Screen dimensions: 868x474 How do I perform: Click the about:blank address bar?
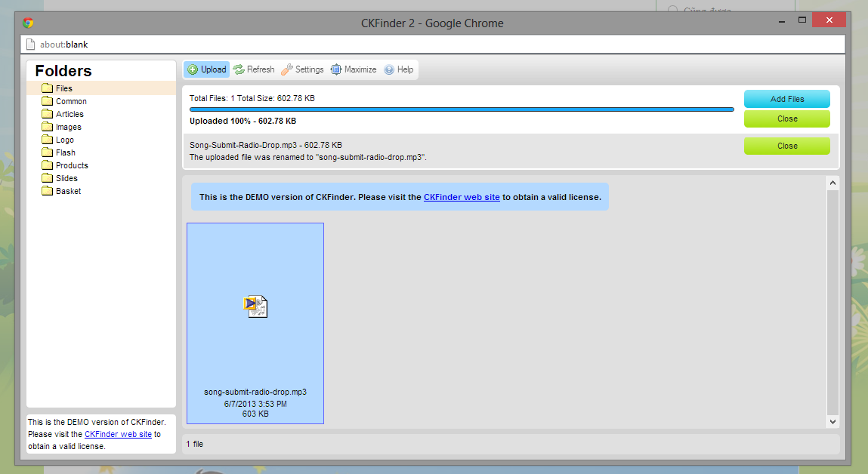click(x=433, y=45)
